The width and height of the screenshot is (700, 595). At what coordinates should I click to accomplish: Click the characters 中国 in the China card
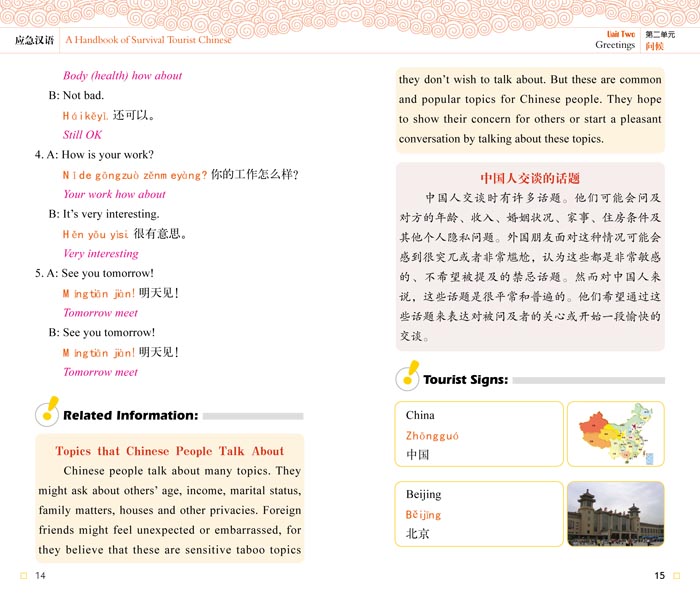pos(417,455)
